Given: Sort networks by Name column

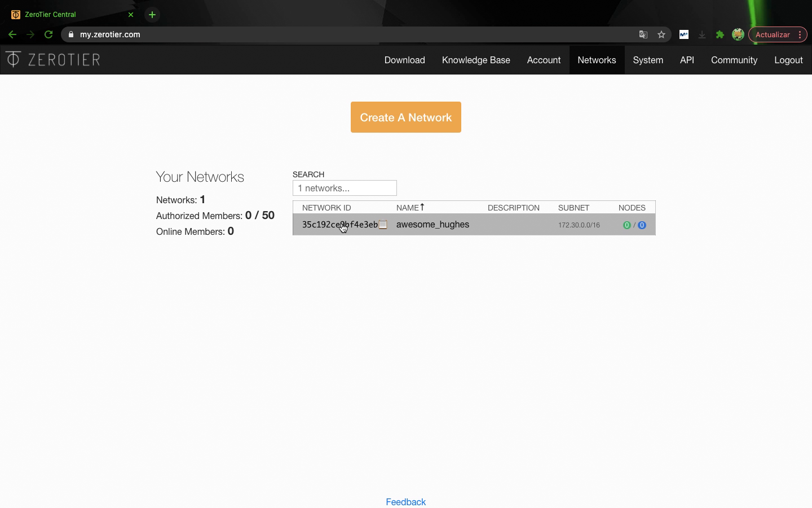Looking at the screenshot, I should pyautogui.click(x=410, y=208).
